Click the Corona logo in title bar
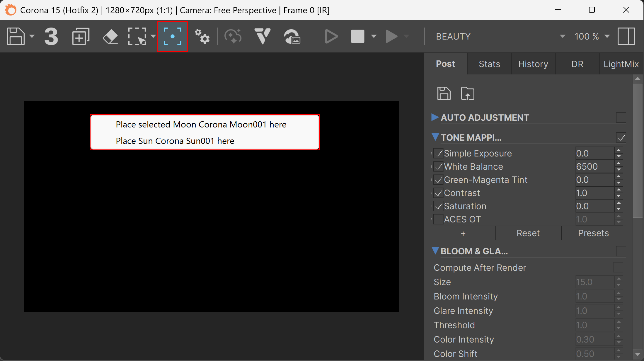Screen dimensions: 644x361 point(11,10)
